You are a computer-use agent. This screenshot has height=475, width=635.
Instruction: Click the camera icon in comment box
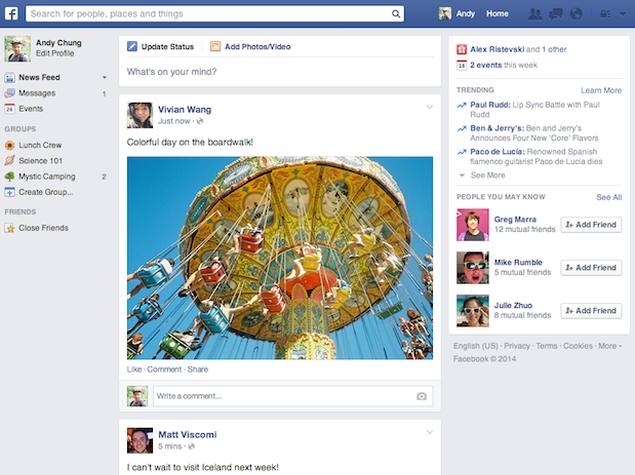coord(421,397)
